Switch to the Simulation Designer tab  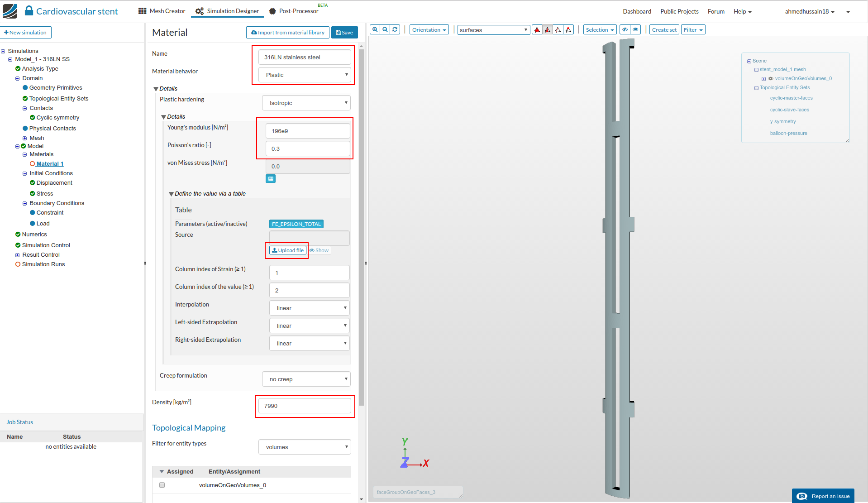tap(227, 11)
